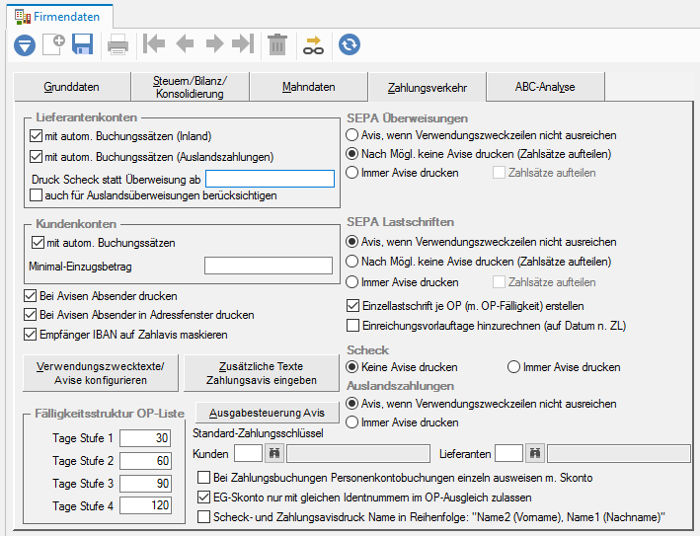Image resolution: width=700 pixels, height=536 pixels.
Task: Edit Tage Stufe 4 value 120
Action: (x=145, y=505)
